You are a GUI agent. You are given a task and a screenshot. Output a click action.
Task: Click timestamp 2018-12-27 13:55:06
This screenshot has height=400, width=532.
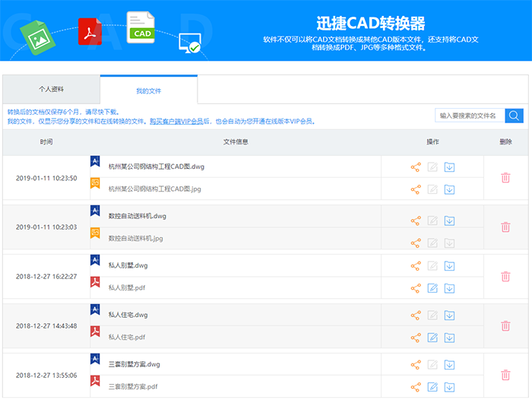pos(46,376)
